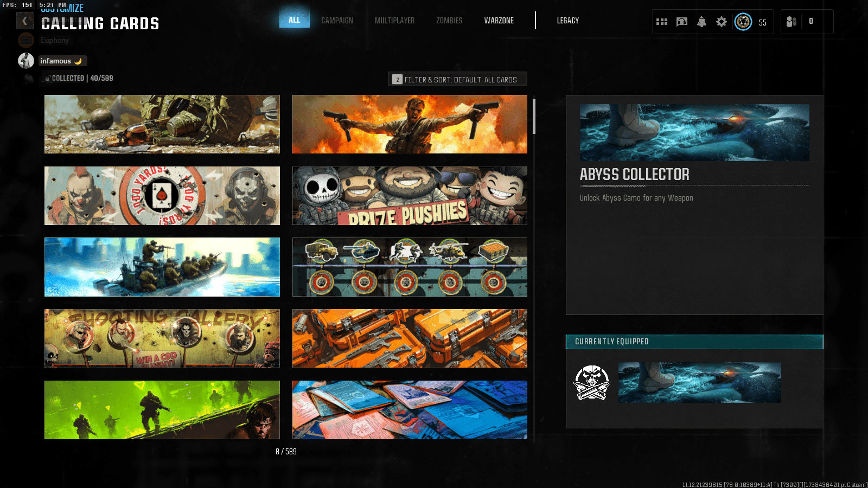
Task: Click the equipped skull emblem
Action: tap(592, 383)
